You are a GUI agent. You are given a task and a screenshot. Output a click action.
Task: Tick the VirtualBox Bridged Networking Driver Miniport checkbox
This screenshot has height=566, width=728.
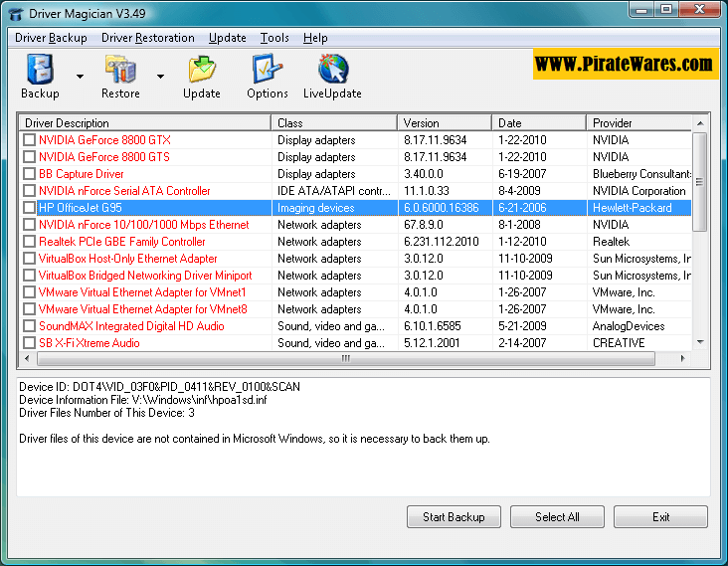tap(29, 276)
